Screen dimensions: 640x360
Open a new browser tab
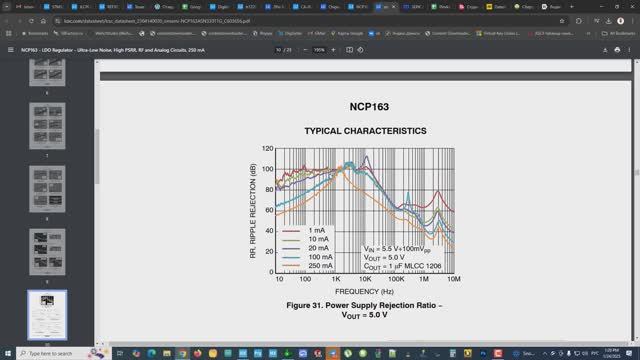point(571,7)
